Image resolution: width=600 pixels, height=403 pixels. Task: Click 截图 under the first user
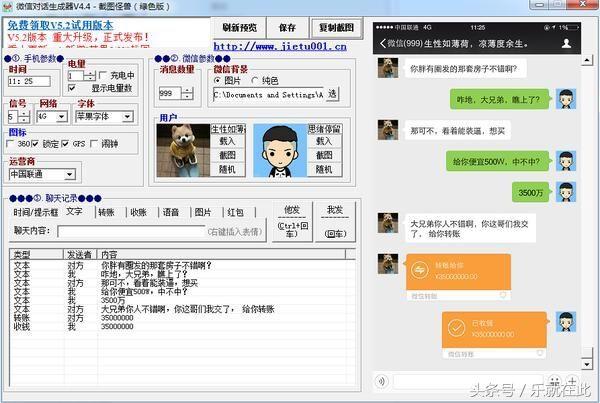227,155
